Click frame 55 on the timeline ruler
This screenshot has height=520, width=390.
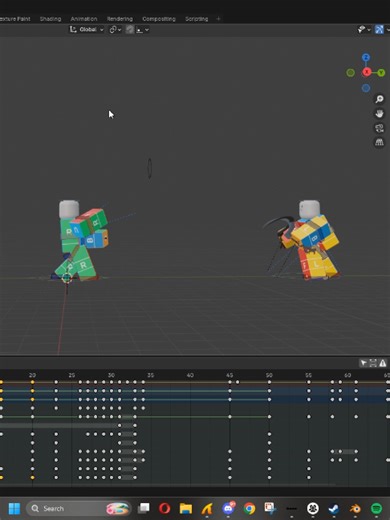[308, 375]
